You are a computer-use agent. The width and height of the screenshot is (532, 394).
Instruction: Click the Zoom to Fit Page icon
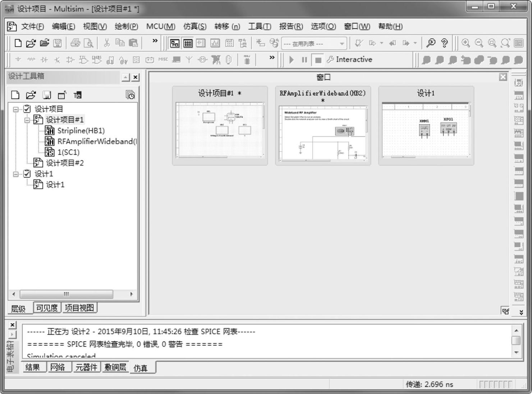coord(505,43)
